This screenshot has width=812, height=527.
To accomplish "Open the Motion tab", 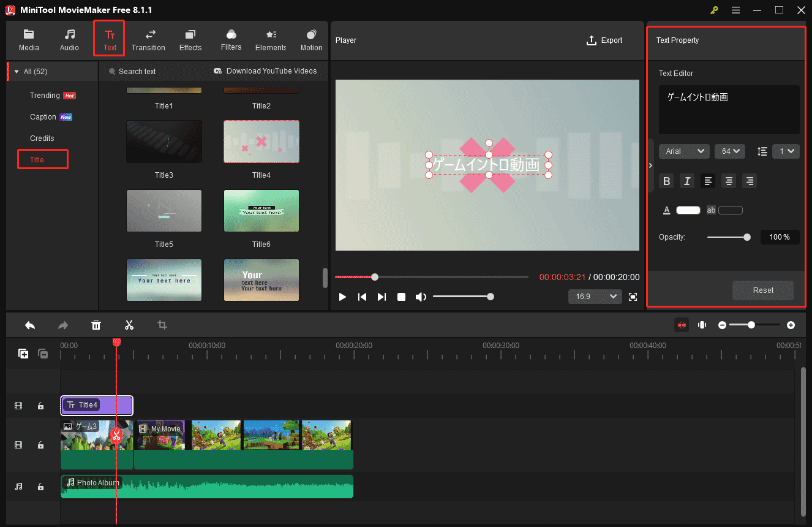I will click(x=311, y=40).
